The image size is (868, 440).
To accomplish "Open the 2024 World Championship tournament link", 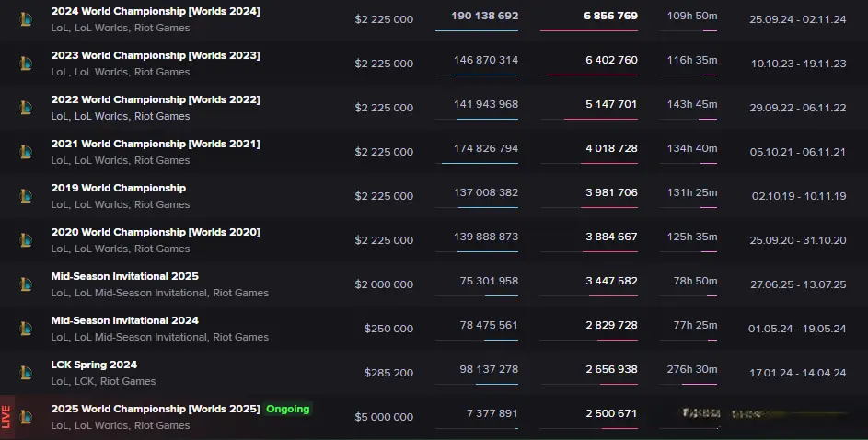I will (155, 11).
